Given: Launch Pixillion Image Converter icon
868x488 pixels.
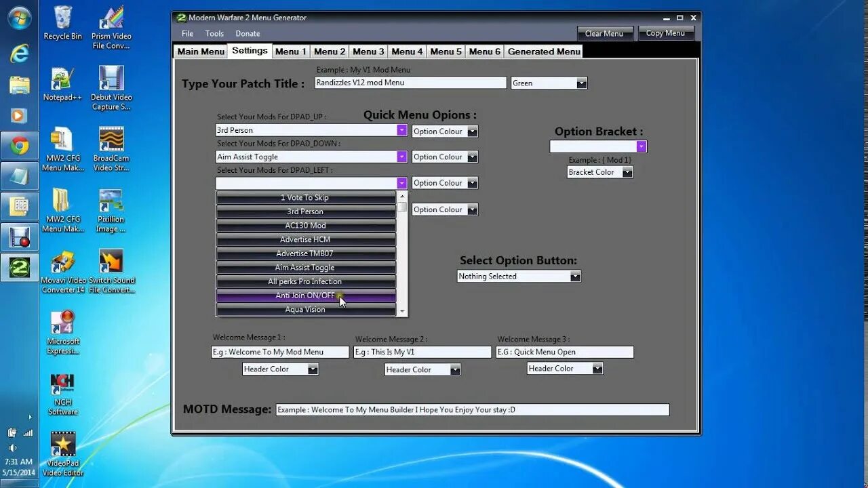Looking at the screenshot, I should click(x=111, y=211).
